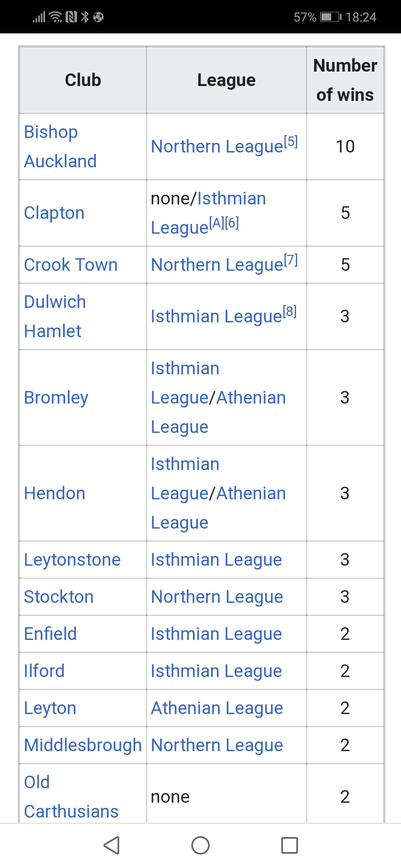Open the Bishop Auckland club link

tap(60, 147)
